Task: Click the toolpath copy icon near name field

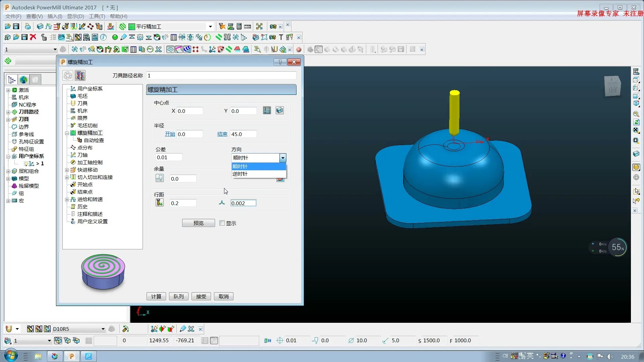Action: click(x=80, y=75)
